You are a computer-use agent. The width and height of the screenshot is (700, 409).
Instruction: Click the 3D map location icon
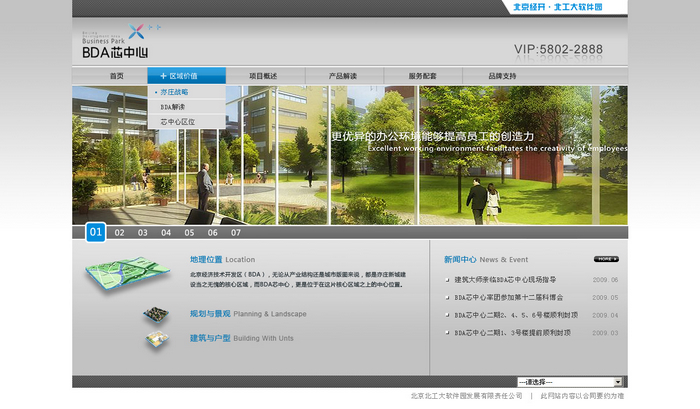point(128,274)
